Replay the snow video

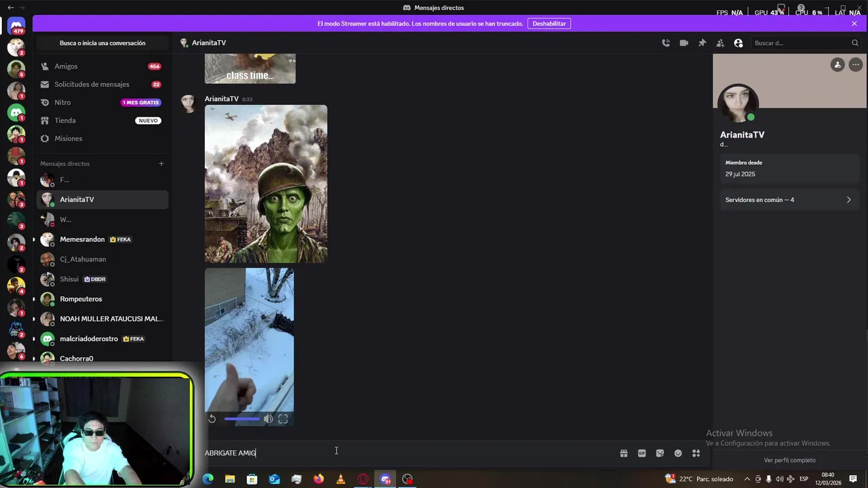[212, 419]
